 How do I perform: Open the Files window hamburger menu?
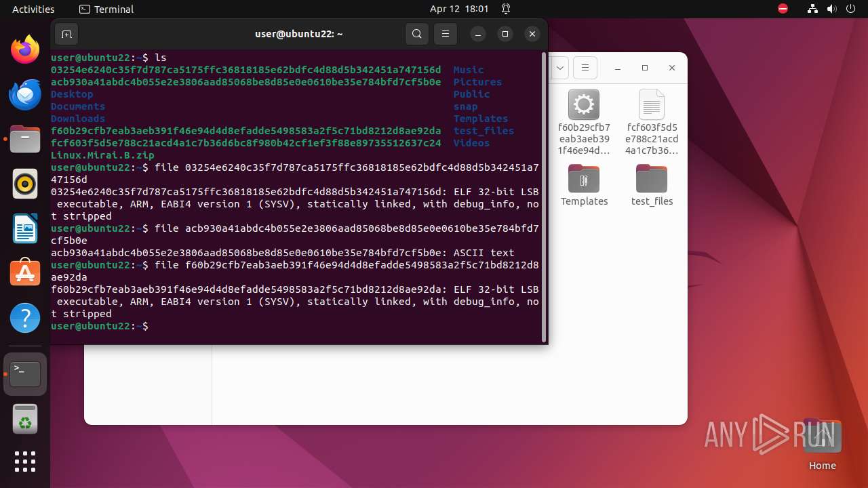[x=585, y=68]
